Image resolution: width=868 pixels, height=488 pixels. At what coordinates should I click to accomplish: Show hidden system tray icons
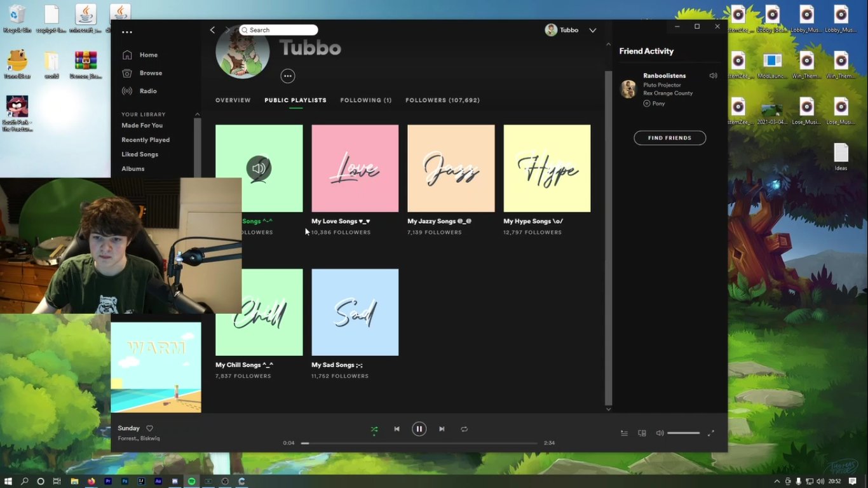[776, 482]
